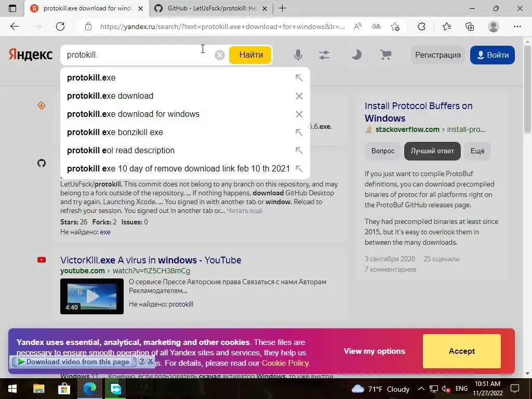
Task: Open Edge tab actions menu icon
Action: click(12, 8)
